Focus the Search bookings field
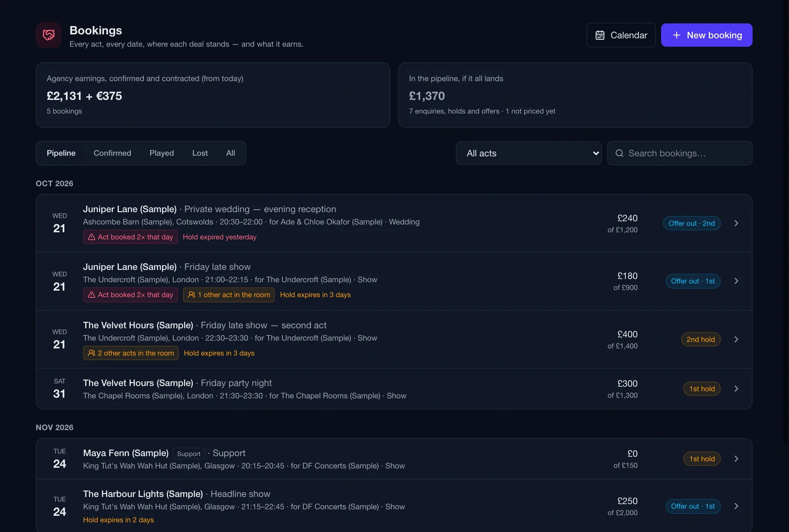This screenshot has height=532, width=789. click(x=680, y=153)
